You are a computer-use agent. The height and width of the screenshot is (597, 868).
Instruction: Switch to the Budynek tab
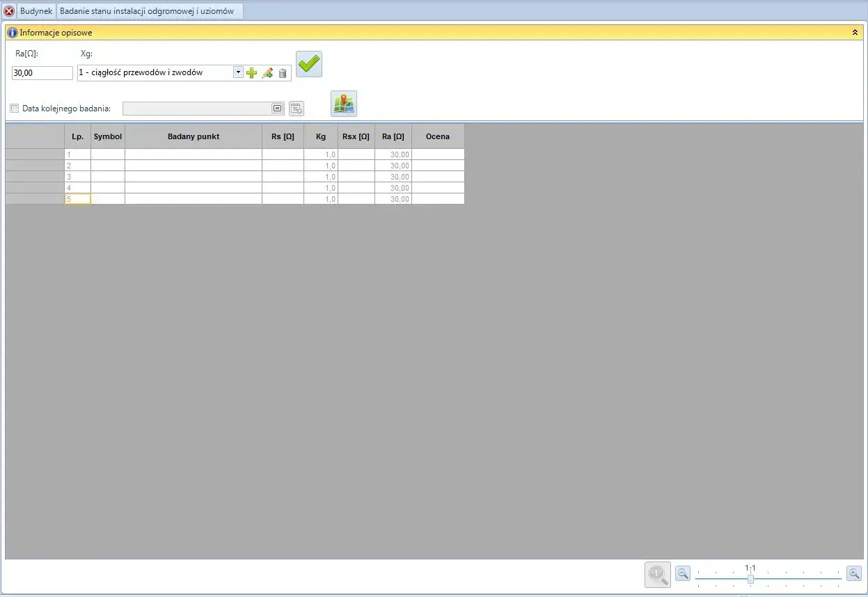tap(36, 11)
